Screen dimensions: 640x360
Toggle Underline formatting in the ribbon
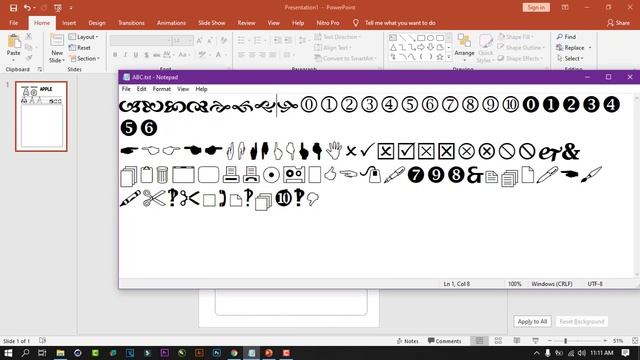click(136, 55)
